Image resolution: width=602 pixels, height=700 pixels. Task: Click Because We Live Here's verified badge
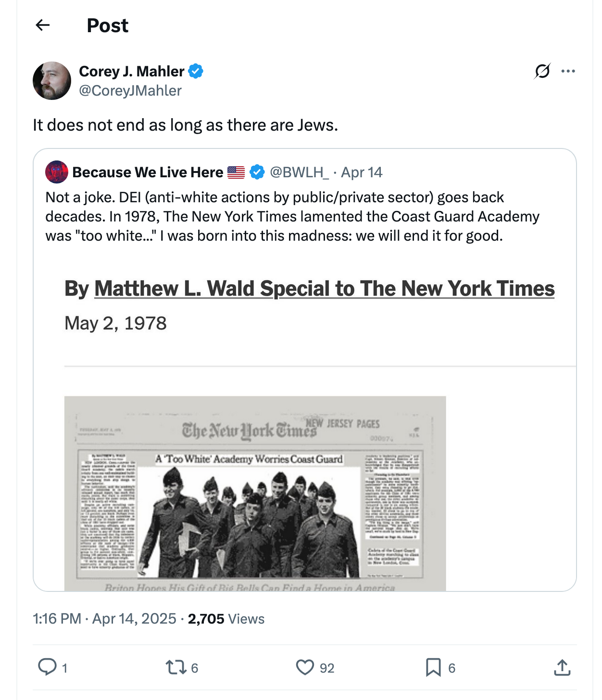click(257, 172)
